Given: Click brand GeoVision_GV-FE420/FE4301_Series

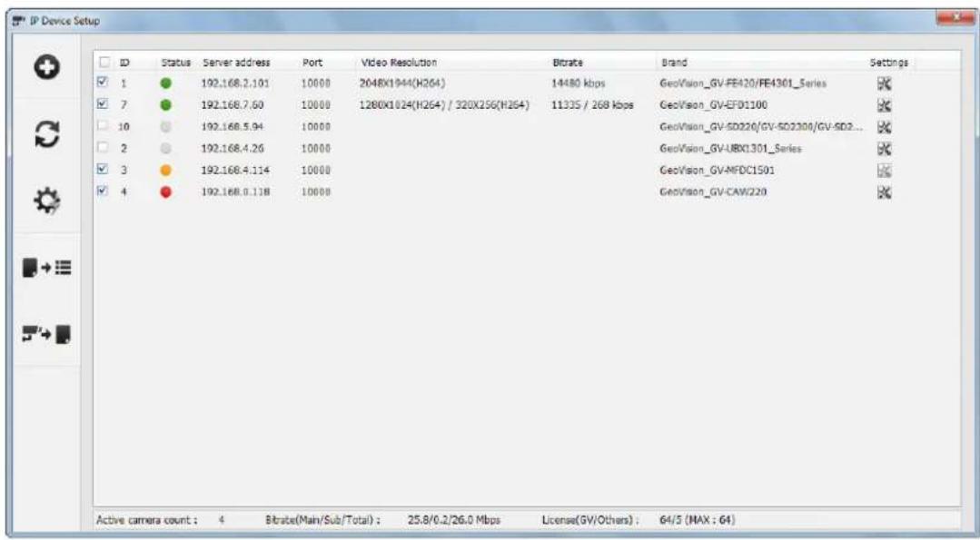Looking at the screenshot, I should point(743,83).
